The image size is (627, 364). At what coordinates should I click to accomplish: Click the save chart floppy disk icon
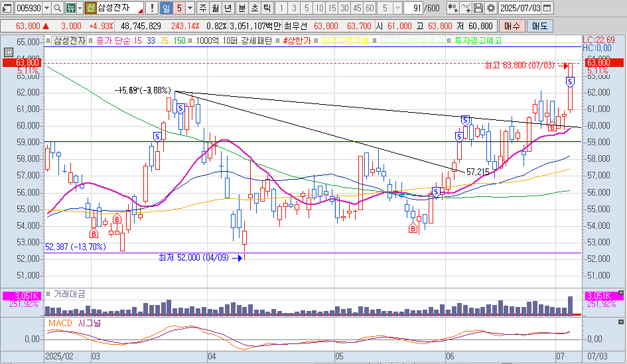coord(478,7)
